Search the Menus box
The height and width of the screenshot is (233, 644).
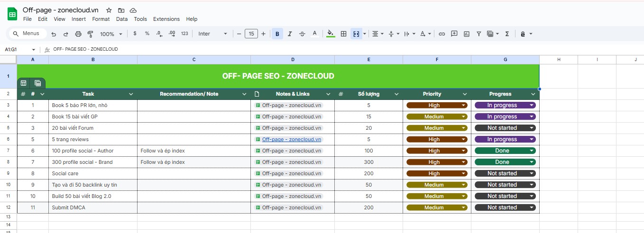point(28,34)
